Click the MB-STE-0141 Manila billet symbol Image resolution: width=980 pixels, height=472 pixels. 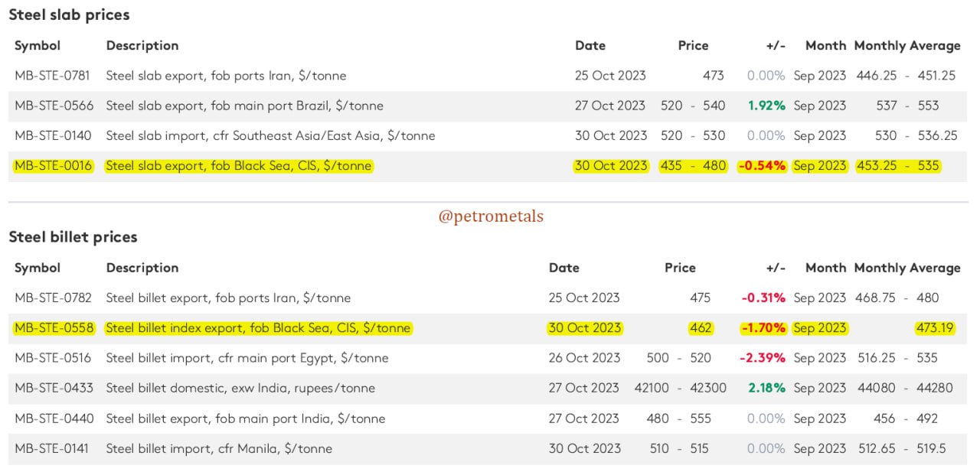click(51, 448)
